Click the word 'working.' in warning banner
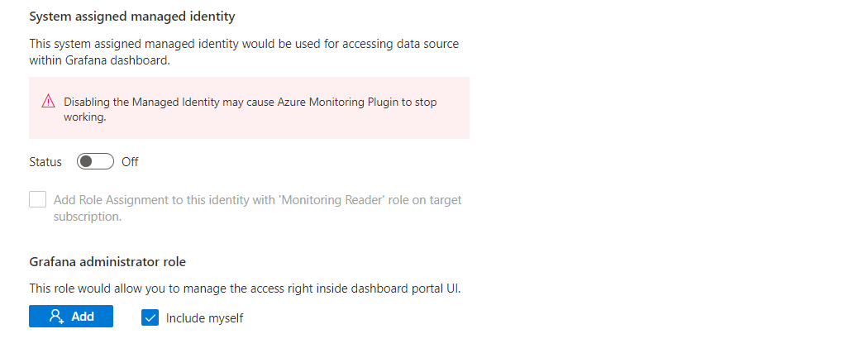Image resolution: width=868 pixels, height=353 pixels. tap(85, 117)
